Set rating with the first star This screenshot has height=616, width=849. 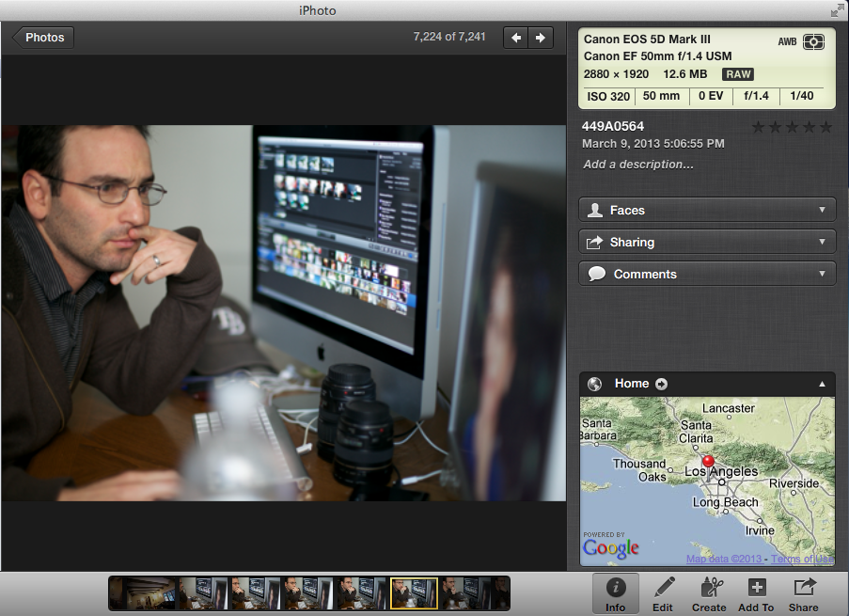point(759,127)
